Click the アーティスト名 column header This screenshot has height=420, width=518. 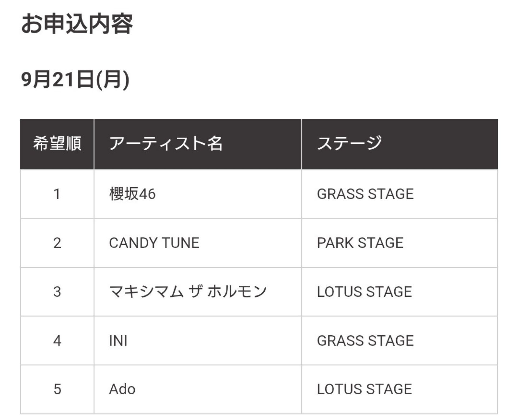pyautogui.click(x=198, y=144)
